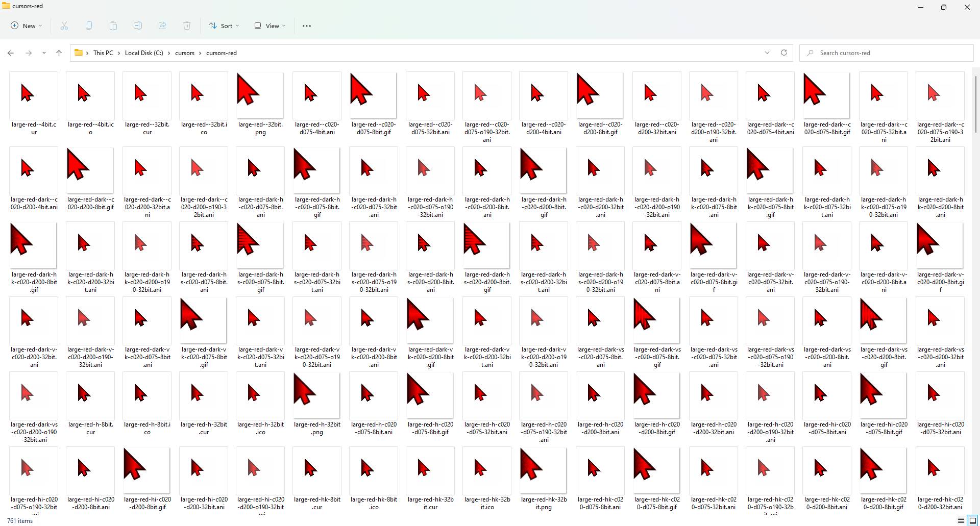
Task: Switch to details view in status bar
Action: 959,521
